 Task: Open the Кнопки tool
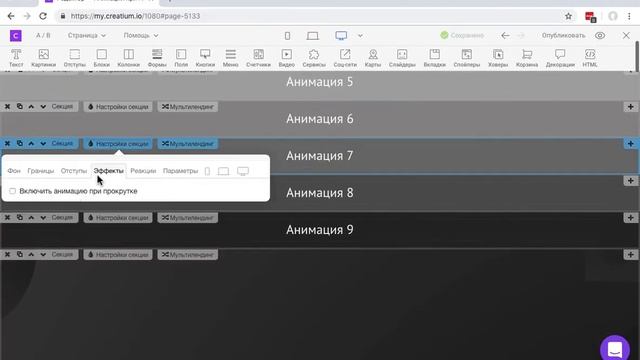point(205,58)
